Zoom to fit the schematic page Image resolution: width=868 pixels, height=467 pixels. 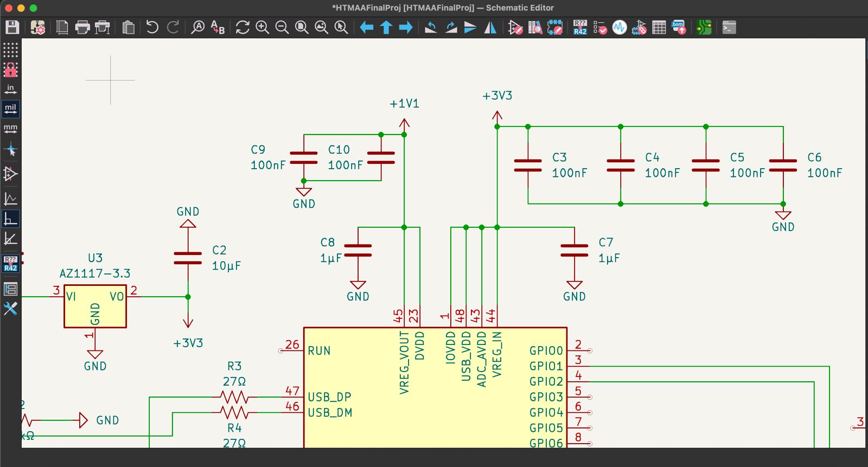(x=302, y=27)
